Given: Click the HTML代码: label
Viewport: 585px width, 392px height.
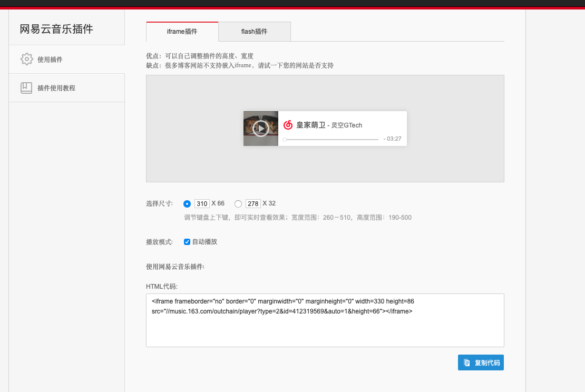Looking at the screenshot, I should pyautogui.click(x=162, y=287).
